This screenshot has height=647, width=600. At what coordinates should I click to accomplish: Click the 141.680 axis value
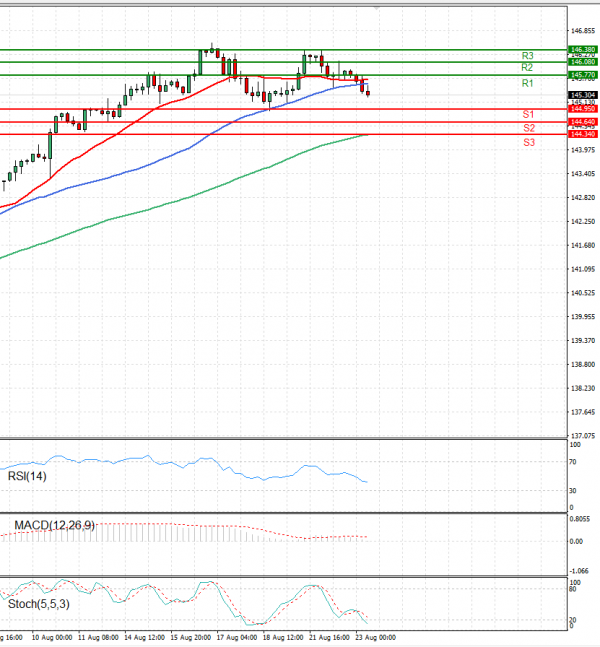tap(583, 246)
